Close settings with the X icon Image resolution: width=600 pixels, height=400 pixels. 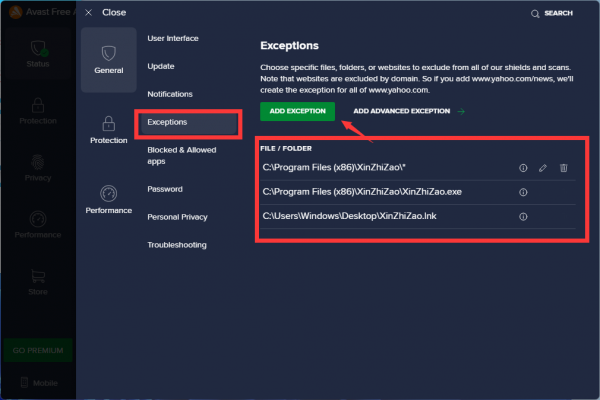coord(88,13)
